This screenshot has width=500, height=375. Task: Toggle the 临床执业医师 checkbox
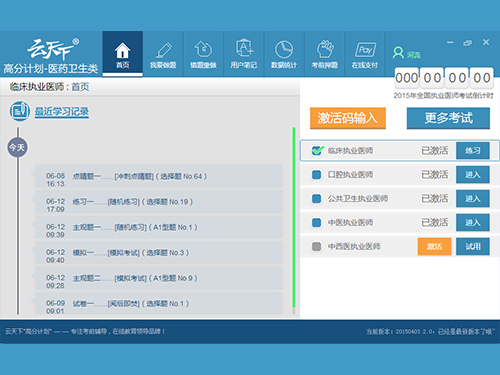[x=317, y=151]
